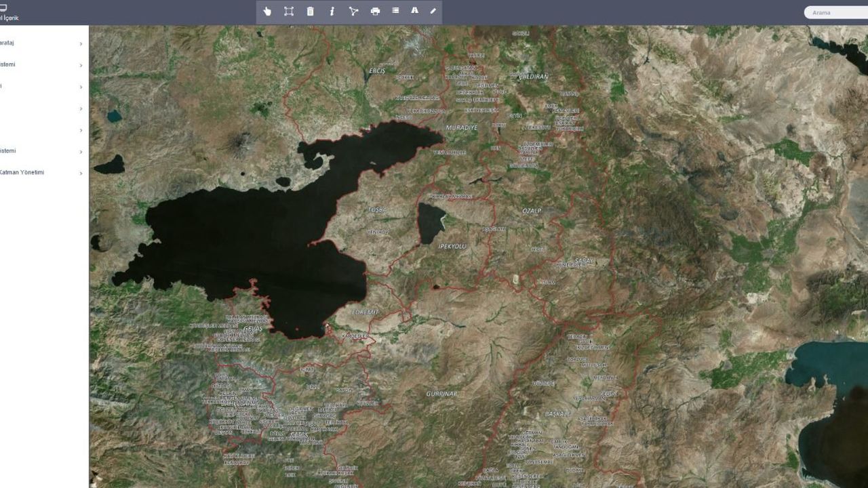This screenshot has height=488, width=868.
Task: Click the trash delete icon
Action: point(311,11)
